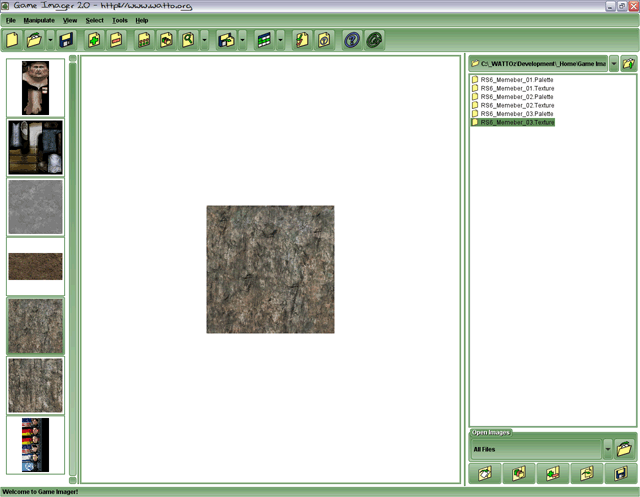Viewport: 640px width, 497px height.
Task: Click the bottom panel green arrow convert icon
Action: 587,474
